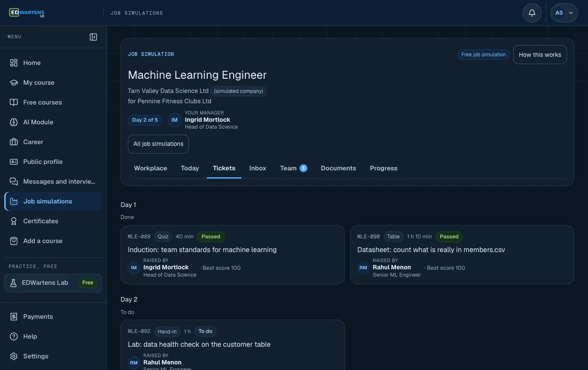
Task: Click the Quiz tag on MLE-089
Action: (x=163, y=237)
